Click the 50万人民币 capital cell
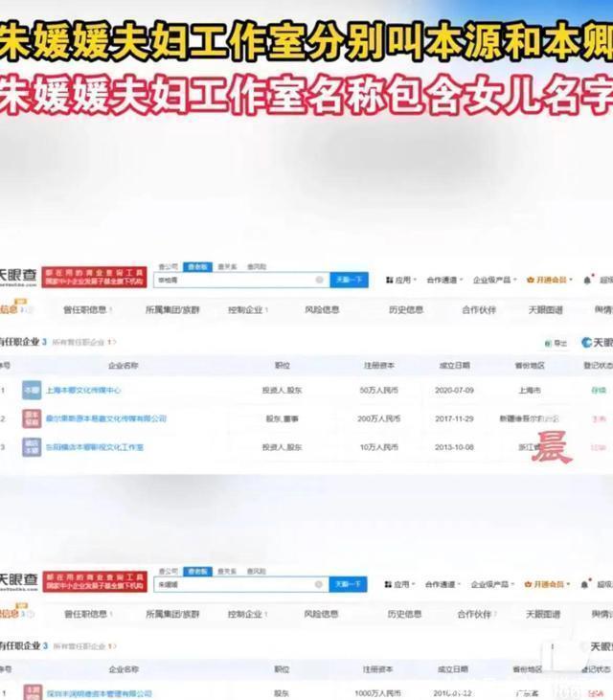The image size is (613, 700). [x=378, y=390]
